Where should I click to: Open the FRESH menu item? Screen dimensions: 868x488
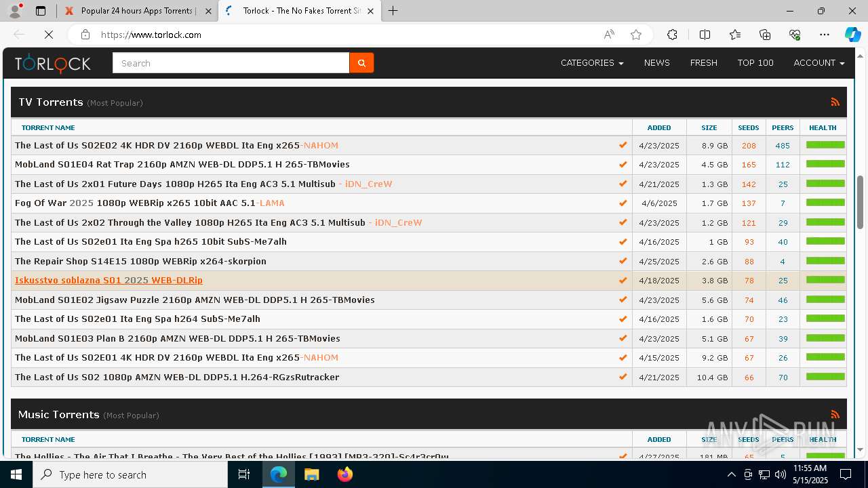703,63
